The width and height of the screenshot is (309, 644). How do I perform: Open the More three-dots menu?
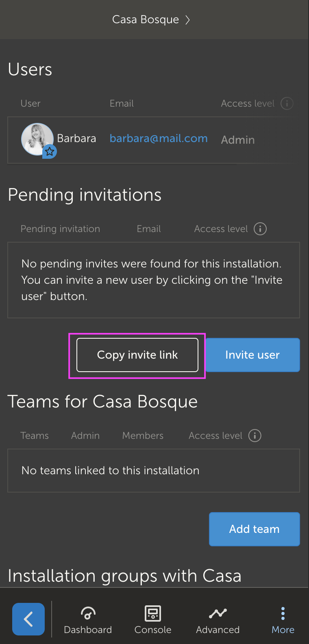pyautogui.click(x=283, y=613)
